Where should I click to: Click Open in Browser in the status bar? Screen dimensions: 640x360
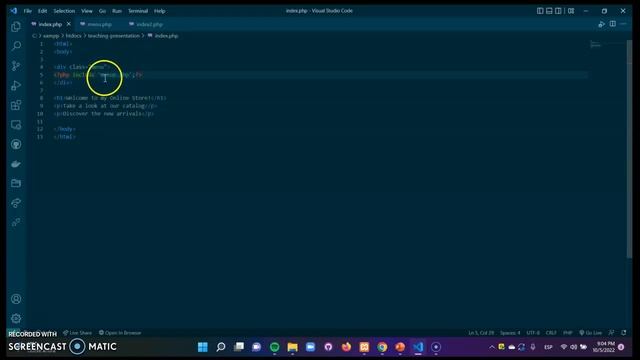(120, 333)
